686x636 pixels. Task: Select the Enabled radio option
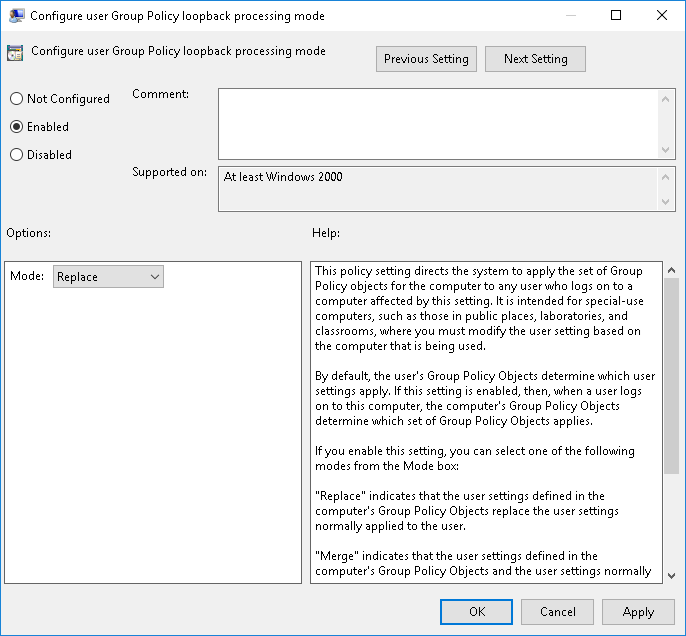tap(16, 127)
